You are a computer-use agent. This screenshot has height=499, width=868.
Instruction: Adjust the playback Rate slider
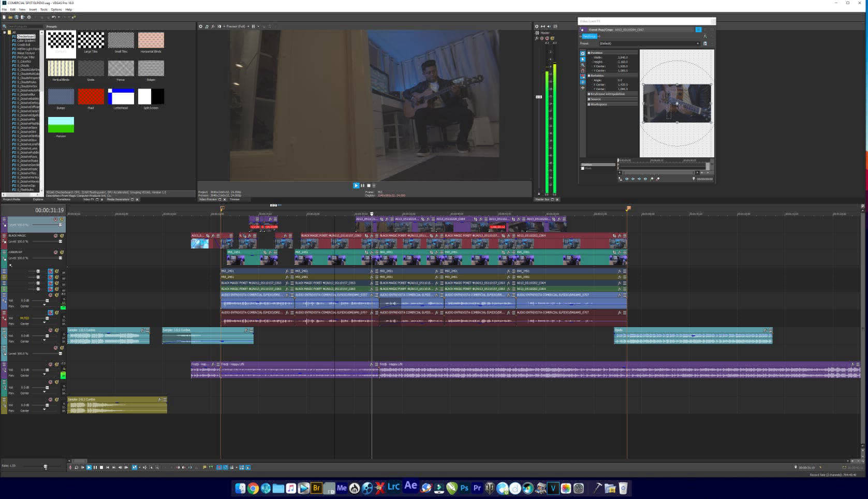pyautogui.click(x=45, y=466)
